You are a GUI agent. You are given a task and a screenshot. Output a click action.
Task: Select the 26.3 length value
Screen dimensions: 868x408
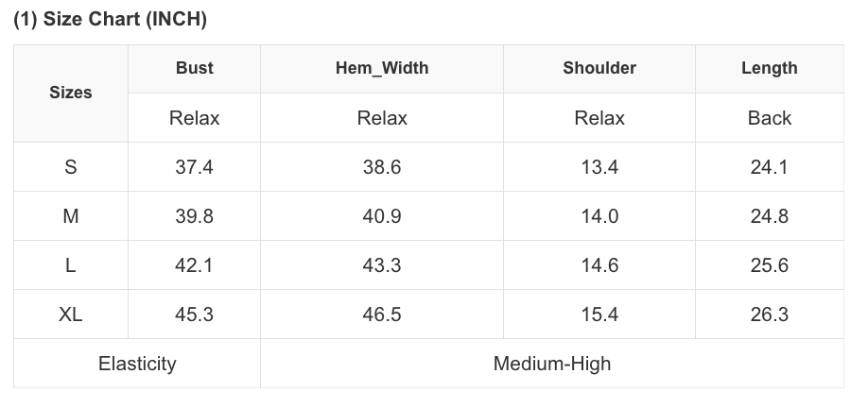769,314
